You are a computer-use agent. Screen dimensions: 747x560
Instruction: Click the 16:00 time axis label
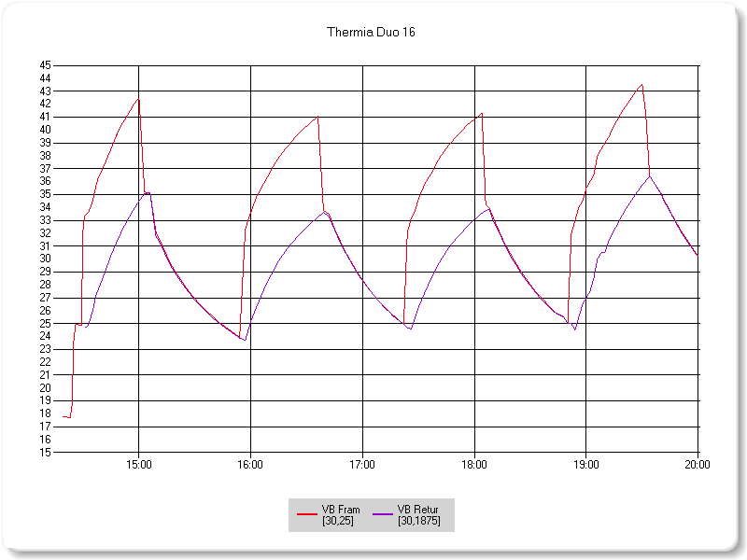[x=250, y=464]
